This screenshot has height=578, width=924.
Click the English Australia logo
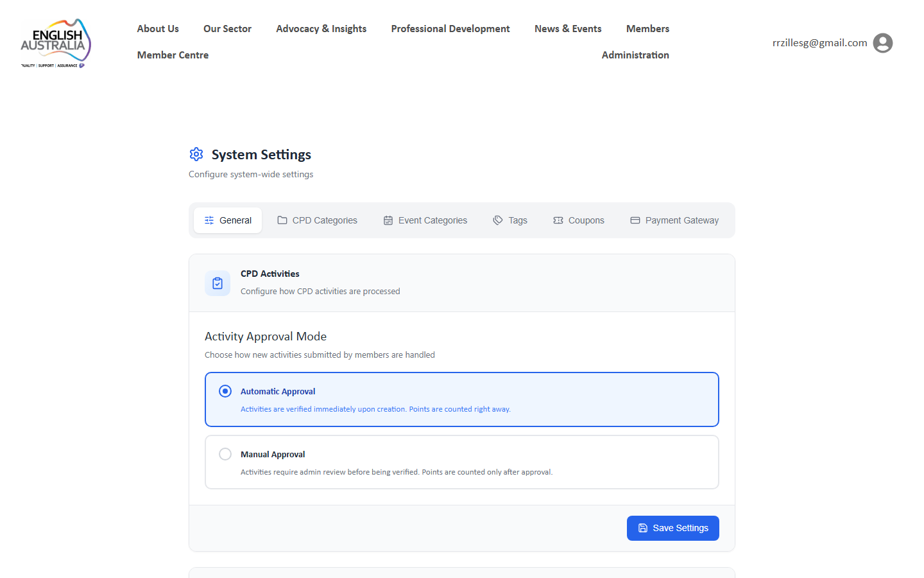(x=56, y=43)
